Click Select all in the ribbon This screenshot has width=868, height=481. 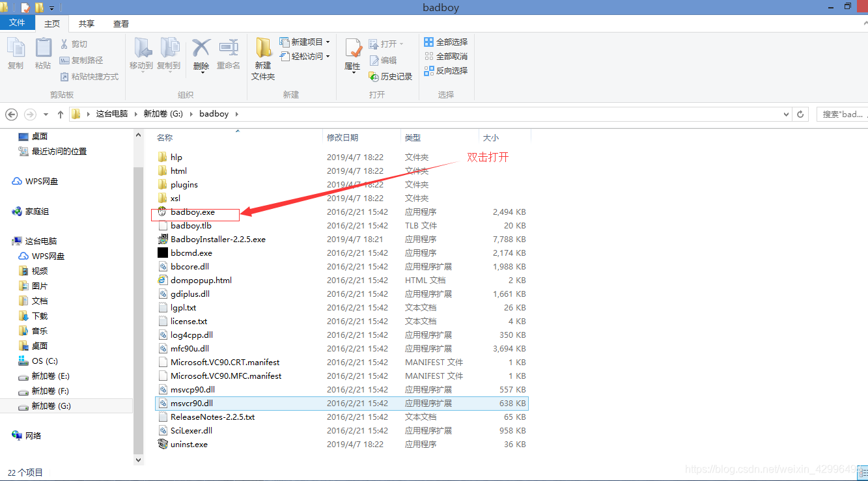point(446,42)
